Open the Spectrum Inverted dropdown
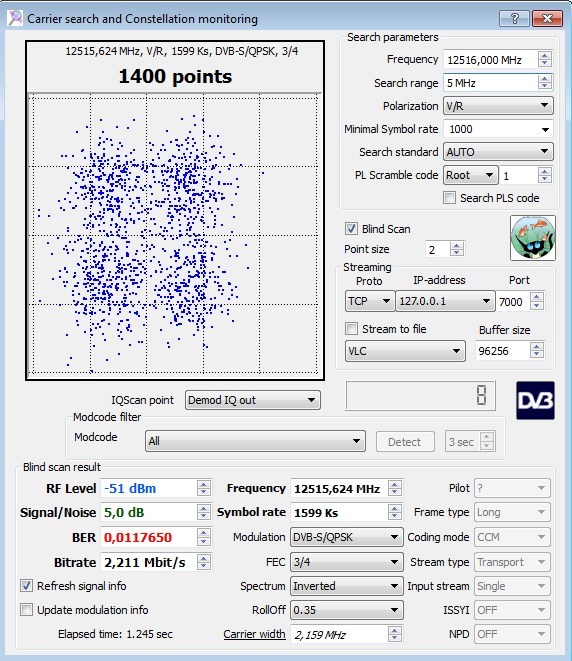 [x=346, y=586]
